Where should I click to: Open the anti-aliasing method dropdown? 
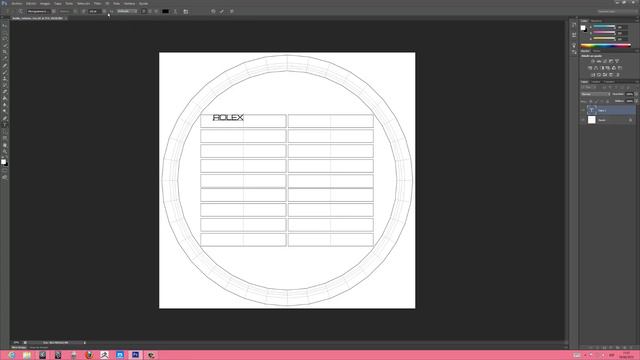[x=127, y=11]
